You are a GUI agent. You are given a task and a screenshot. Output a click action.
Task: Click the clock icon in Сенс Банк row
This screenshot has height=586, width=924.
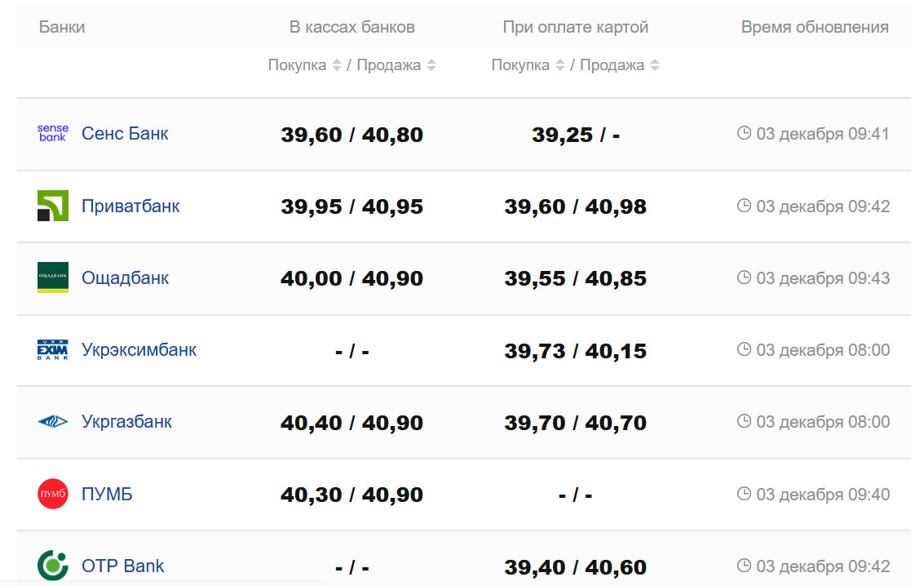[744, 133]
